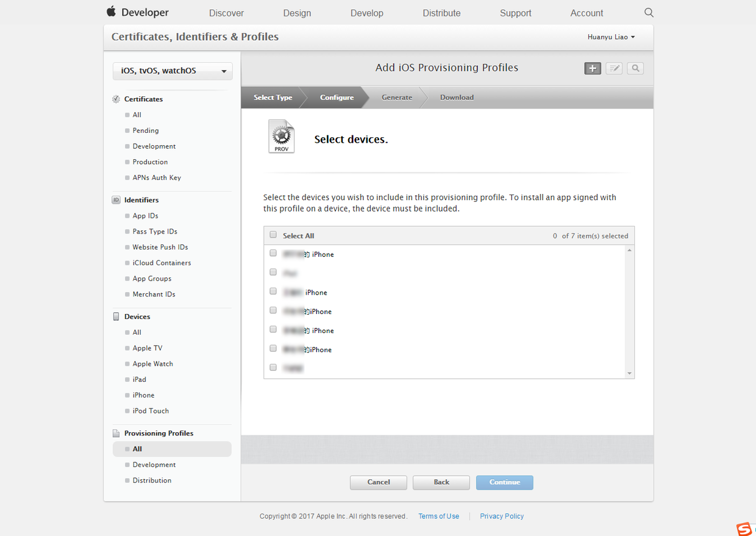
Task: Click the search profiles magnifier button
Action: [x=635, y=68]
